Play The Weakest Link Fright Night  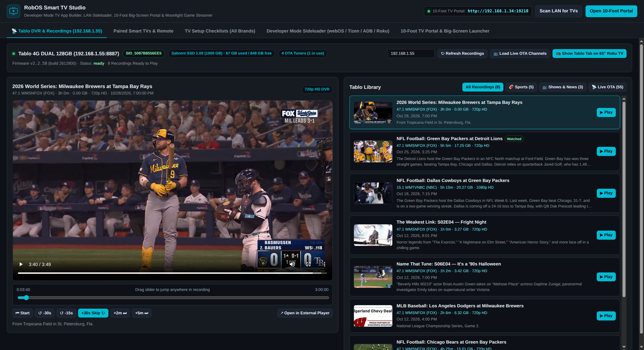point(606,235)
